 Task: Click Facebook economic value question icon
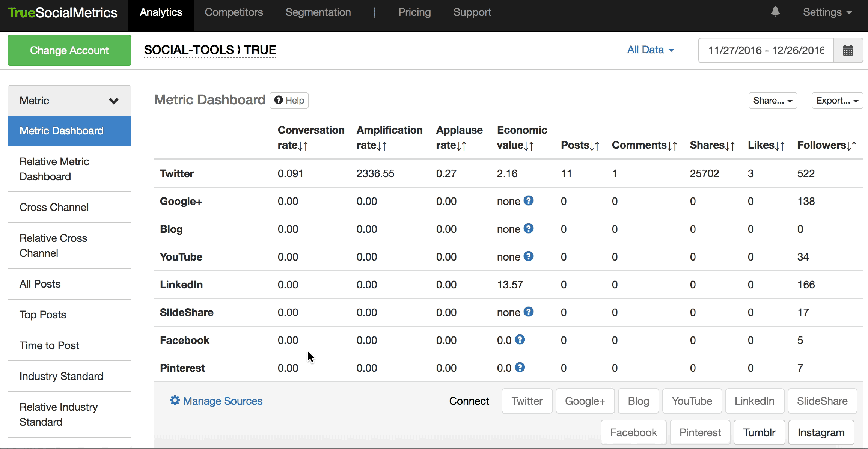coord(520,340)
